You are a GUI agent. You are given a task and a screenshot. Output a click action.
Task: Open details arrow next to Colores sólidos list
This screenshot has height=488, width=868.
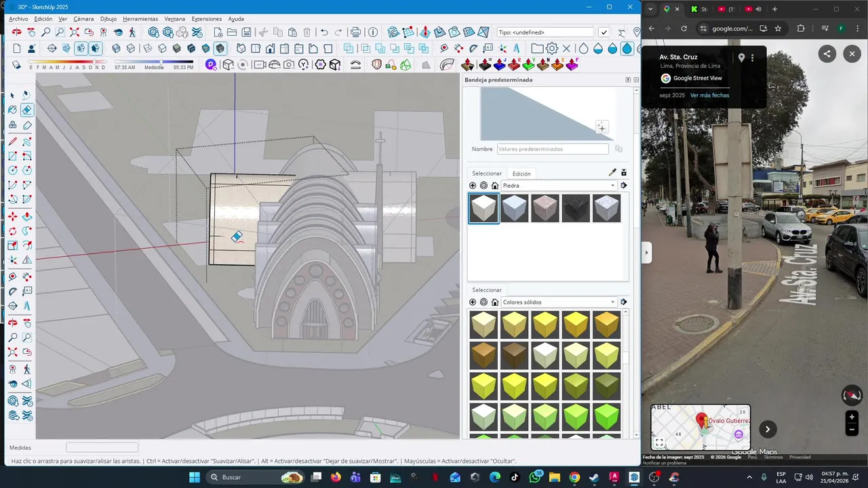point(624,302)
